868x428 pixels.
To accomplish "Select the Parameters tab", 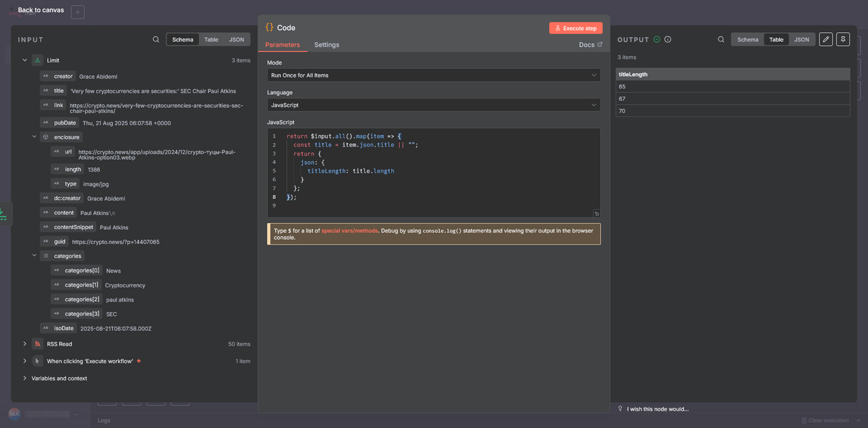I will click(282, 45).
